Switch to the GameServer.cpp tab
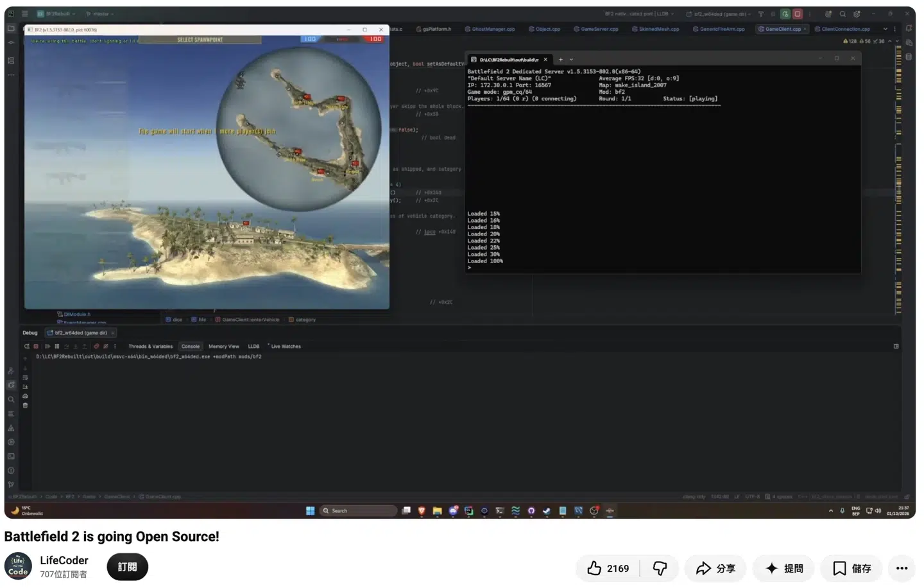 (596, 29)
